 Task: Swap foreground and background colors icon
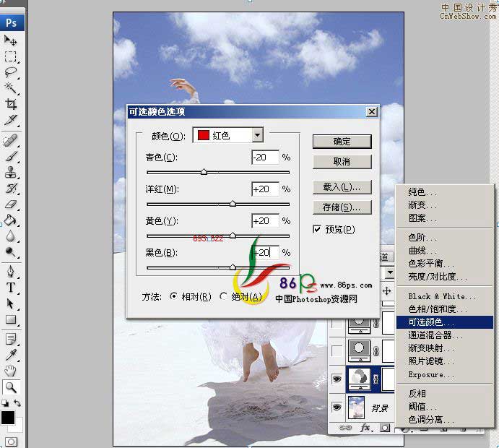point(17,403)
